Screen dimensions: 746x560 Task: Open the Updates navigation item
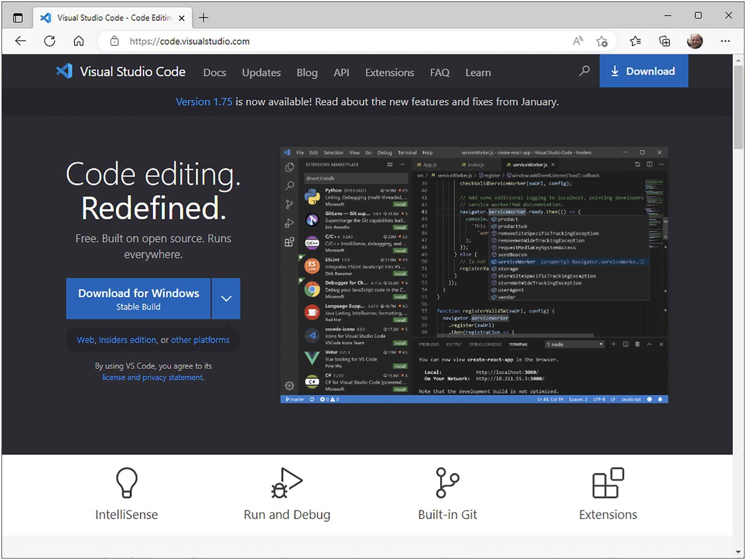point(261,73)
